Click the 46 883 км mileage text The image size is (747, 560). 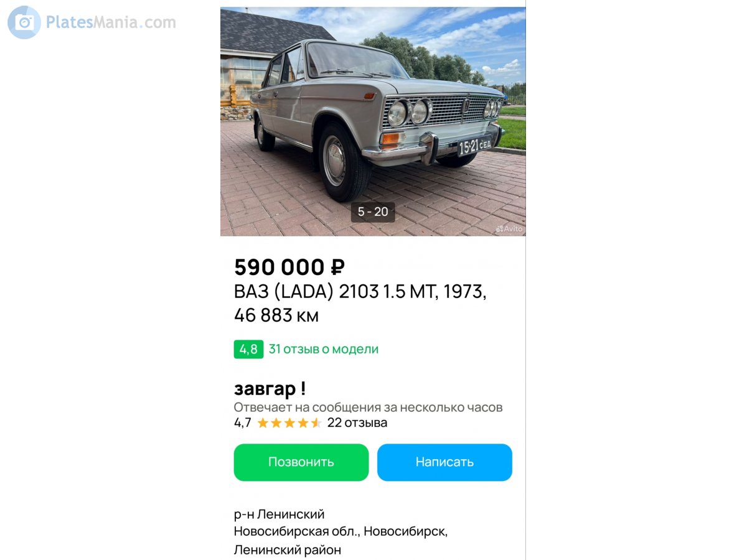(276, 315)
